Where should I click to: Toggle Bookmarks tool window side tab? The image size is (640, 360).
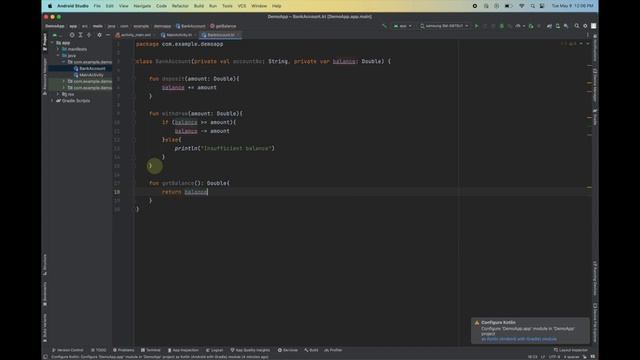[44, 294]
